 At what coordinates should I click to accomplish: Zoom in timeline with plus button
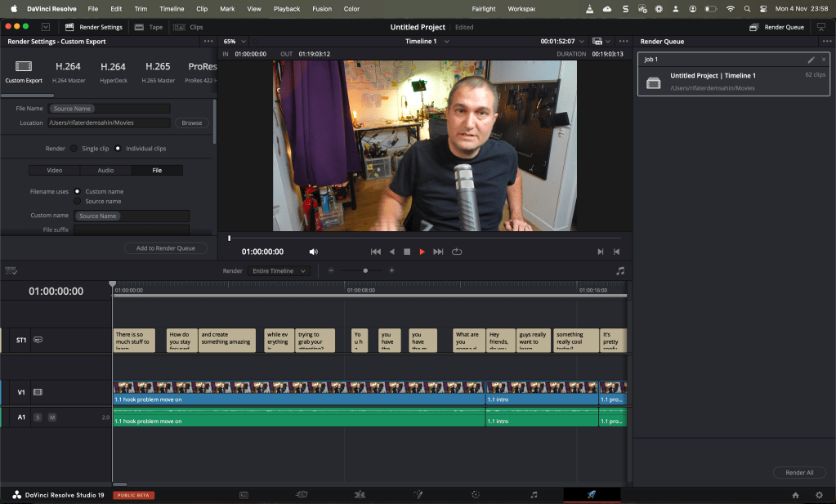392,270
